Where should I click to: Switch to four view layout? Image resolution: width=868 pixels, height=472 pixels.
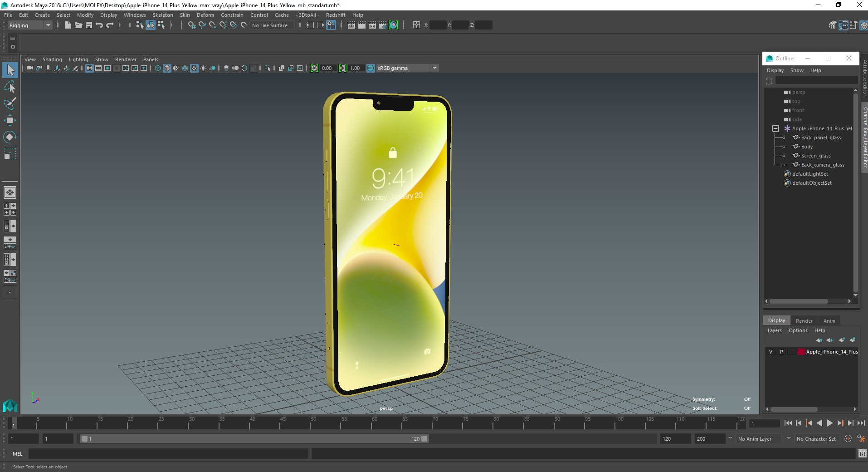point(10,209)
